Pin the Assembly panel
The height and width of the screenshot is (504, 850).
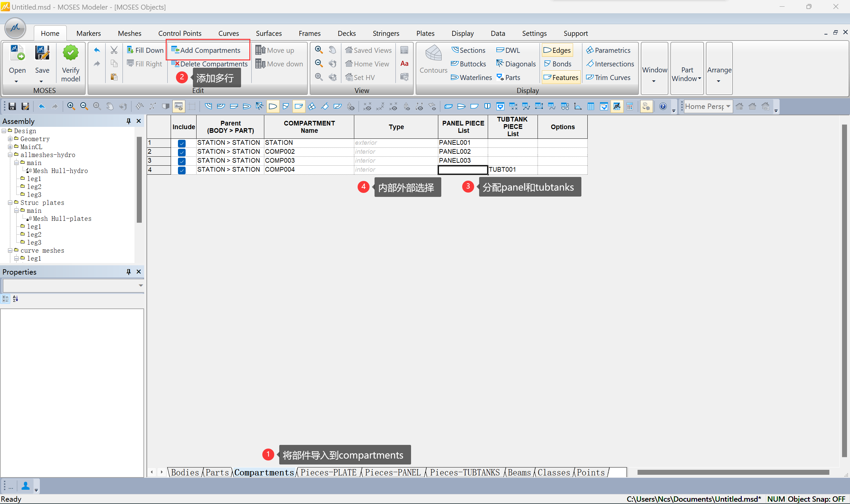[x=128, y=121]
